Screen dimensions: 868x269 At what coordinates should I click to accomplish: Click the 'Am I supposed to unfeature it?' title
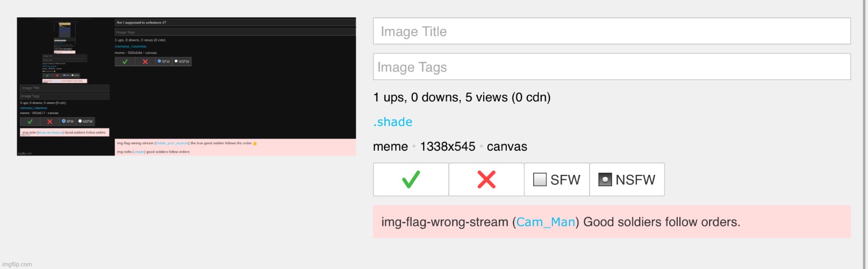[141, 23]
